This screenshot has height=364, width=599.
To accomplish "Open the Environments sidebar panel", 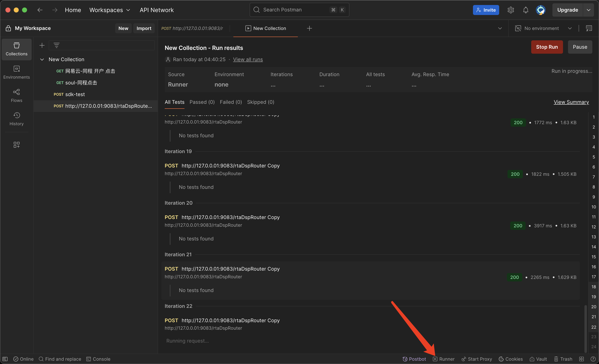I will coord(16,72).
